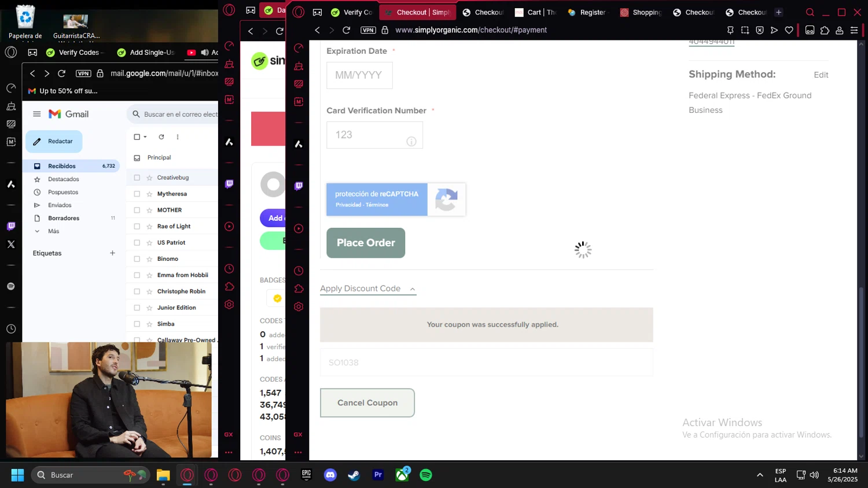Open File Explorer from the taskbar
The width and height of the screenshot is (868, 488).
click(163, 475)
